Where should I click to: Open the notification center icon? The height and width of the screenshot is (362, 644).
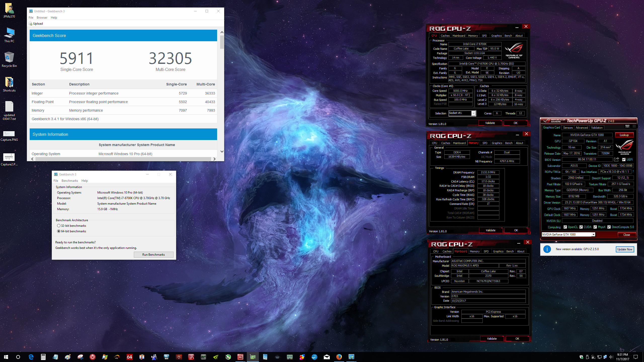pos(636,357)
